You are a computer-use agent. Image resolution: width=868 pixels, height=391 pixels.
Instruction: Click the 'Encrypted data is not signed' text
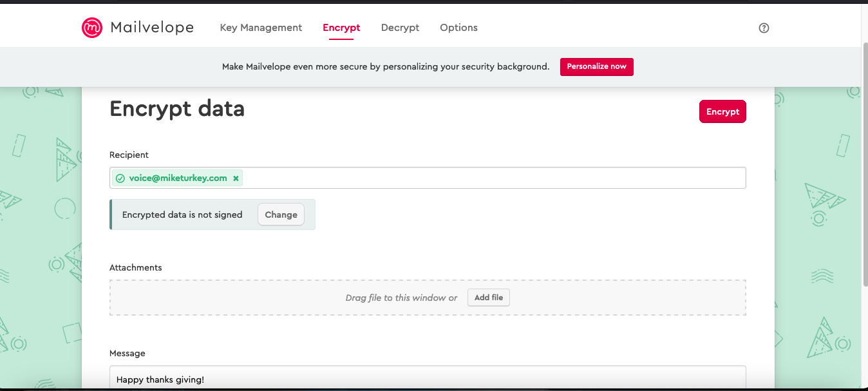pyautogui.click(x=182, y=215)
